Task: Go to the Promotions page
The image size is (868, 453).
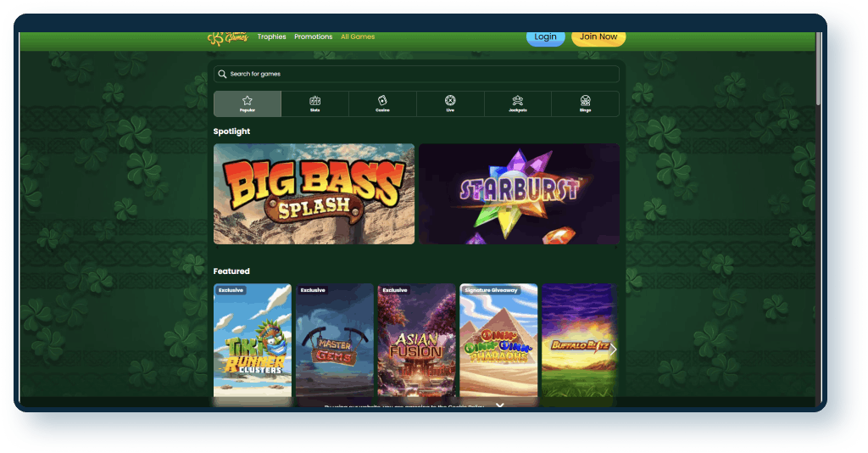Action: click(x=314, y=36)
